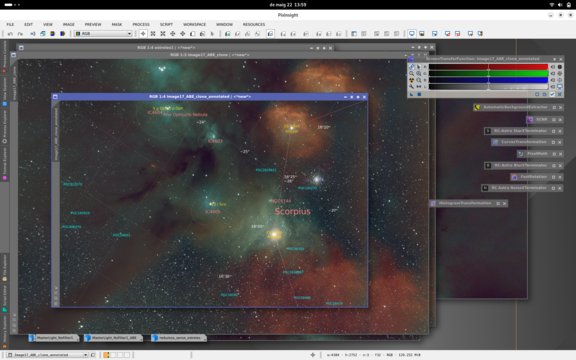Screen dimensions: 576x360
Task: Reset the blue channel in ScreenTransferFunction
Action: 553,80
